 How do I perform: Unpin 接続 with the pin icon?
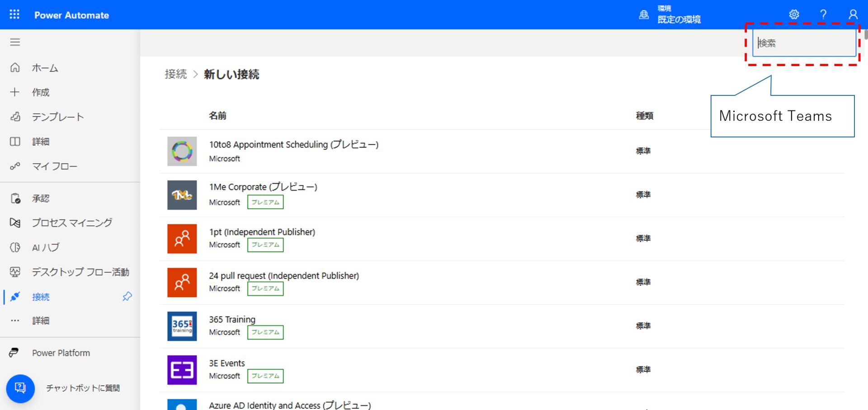[x=127, y=296]
